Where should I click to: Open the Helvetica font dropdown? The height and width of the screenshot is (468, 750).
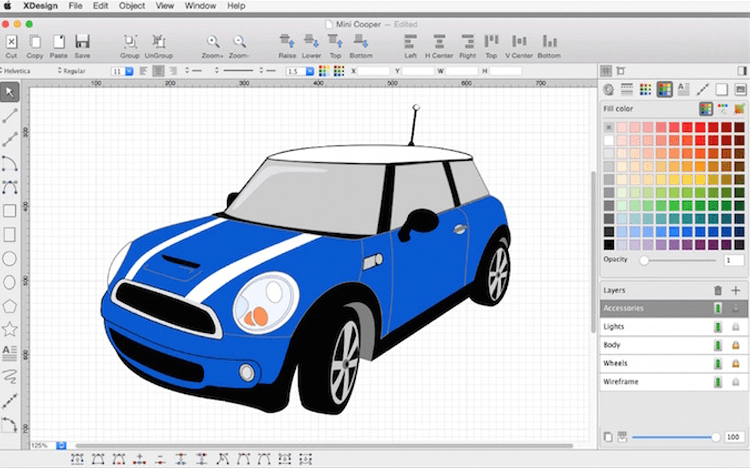(16, 71)
